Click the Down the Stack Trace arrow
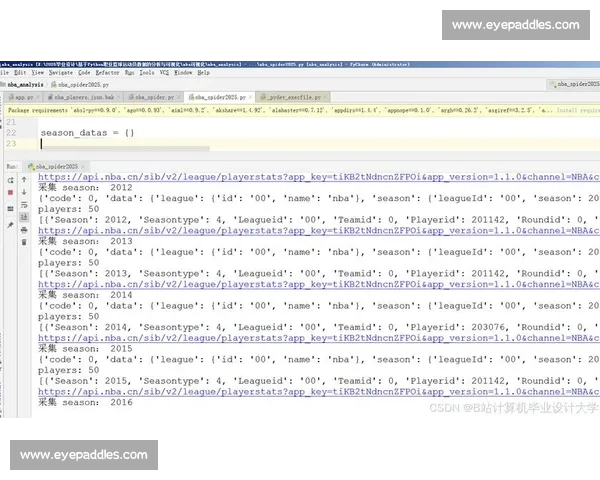 coord(26,190)
